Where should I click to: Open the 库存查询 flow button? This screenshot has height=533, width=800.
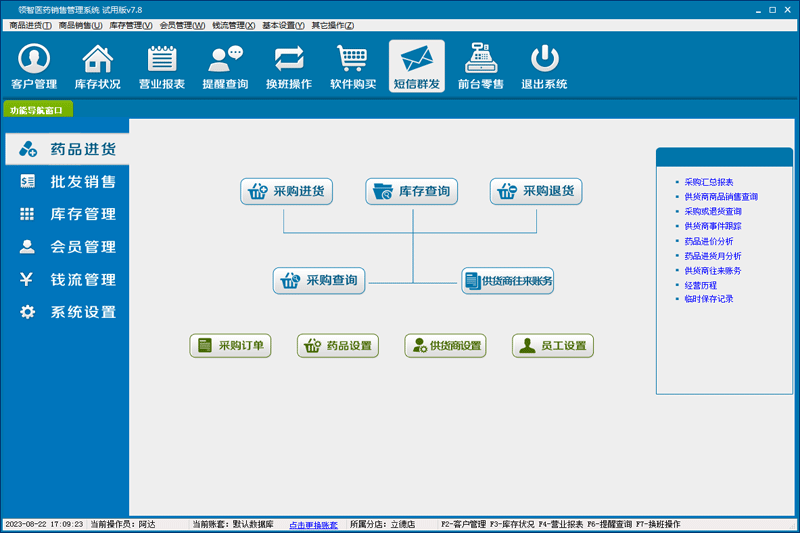click(x=412, y=191)
